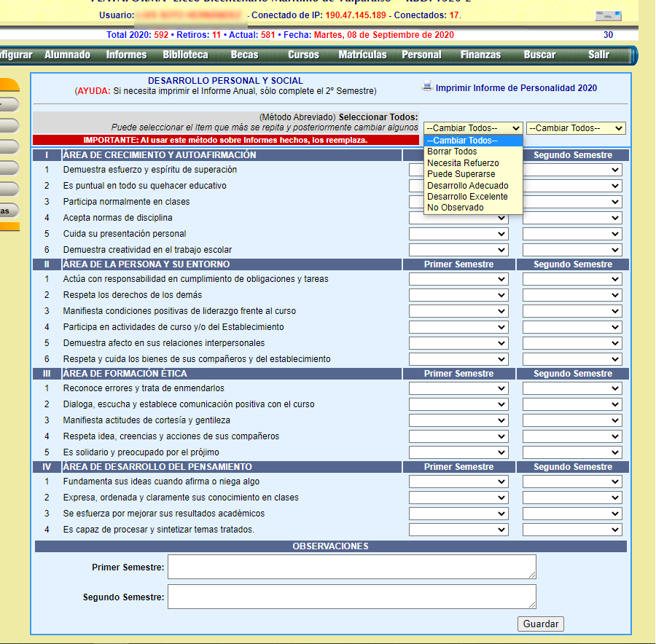The height and width of the screenshot is (644, 656).
Task: Expand second semester dropdown for 'Es puntual'
Action: pyautogui.click(x=572, y=186)
